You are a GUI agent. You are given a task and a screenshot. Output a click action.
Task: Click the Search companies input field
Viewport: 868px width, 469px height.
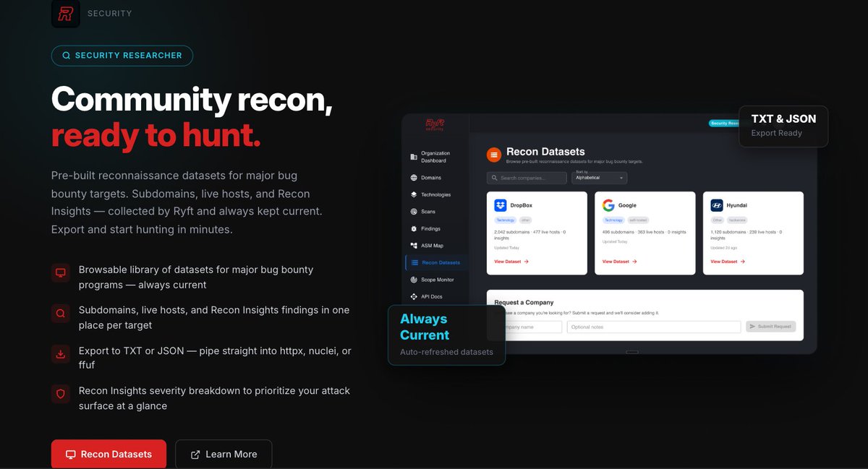point(527,178)
